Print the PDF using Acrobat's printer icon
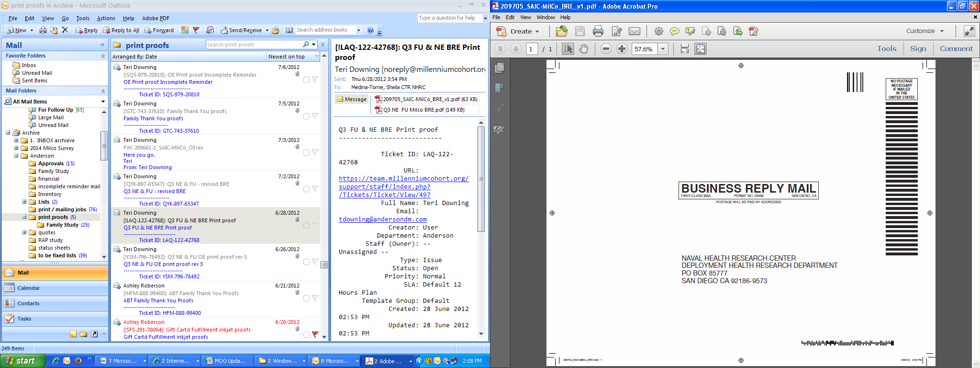This screenshot has width=980, height=368. tap(598, 31)
